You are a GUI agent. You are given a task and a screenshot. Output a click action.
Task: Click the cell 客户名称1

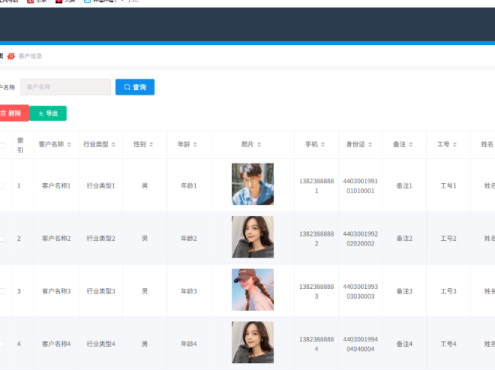pos(56,186)
